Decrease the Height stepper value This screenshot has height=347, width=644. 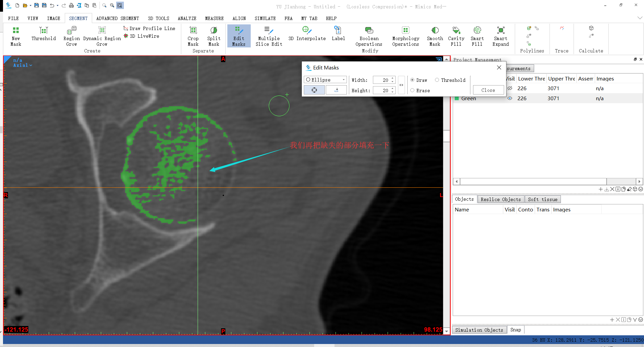tap(393, 92)
